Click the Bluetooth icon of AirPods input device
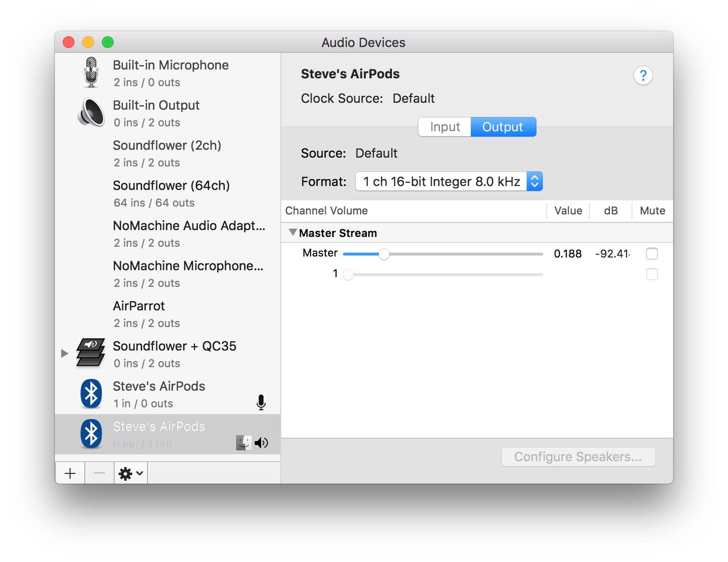728x562 pixels. pyautogui.click(x=91, y=394)
